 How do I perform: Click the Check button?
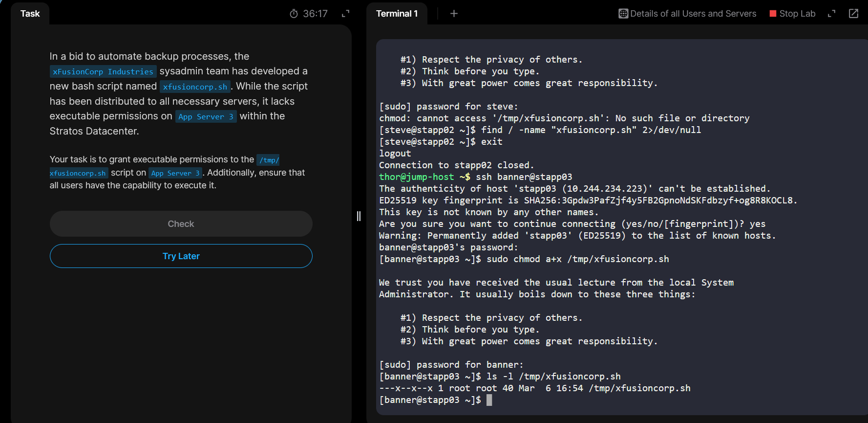point(181,224)
